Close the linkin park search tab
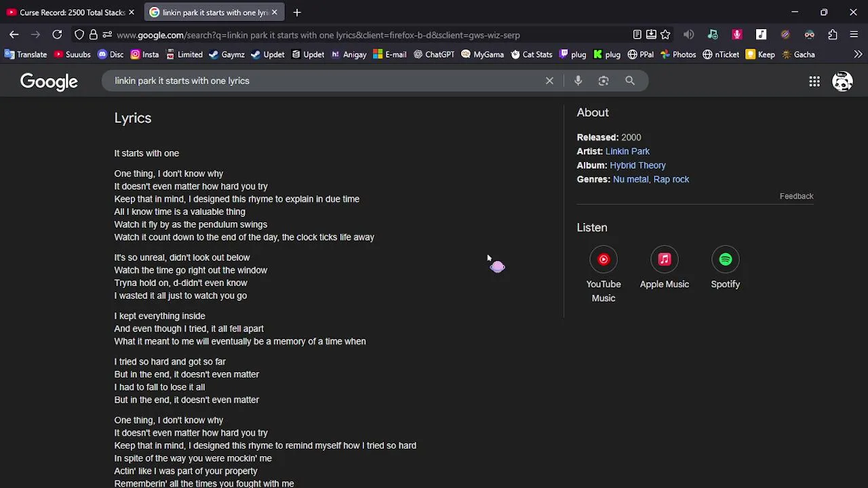The height and width of the screenshot is (488, 868). 274,12
